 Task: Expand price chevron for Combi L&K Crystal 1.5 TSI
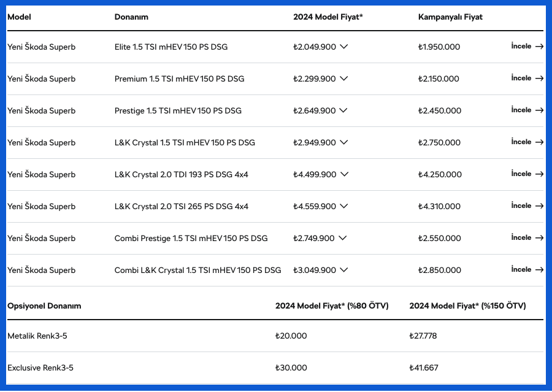(x=344, y=270)
